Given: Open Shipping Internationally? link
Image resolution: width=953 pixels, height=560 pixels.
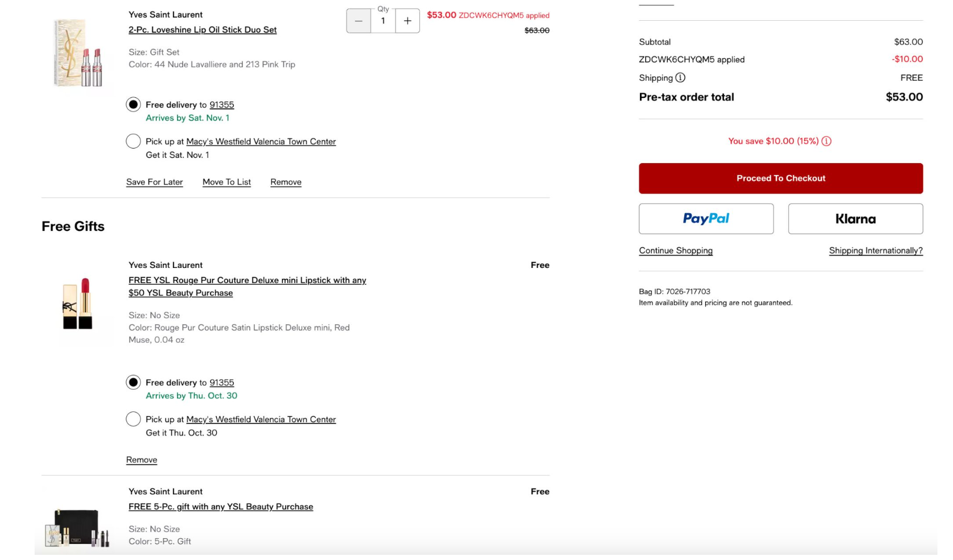Looking at the screenshot, I should point(876,251).
